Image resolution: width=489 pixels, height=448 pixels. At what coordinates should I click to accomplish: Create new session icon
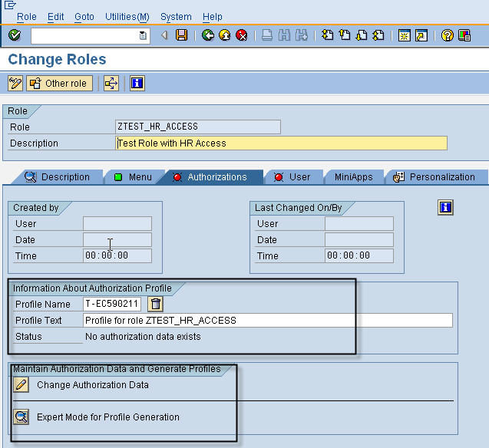[404, 35]
